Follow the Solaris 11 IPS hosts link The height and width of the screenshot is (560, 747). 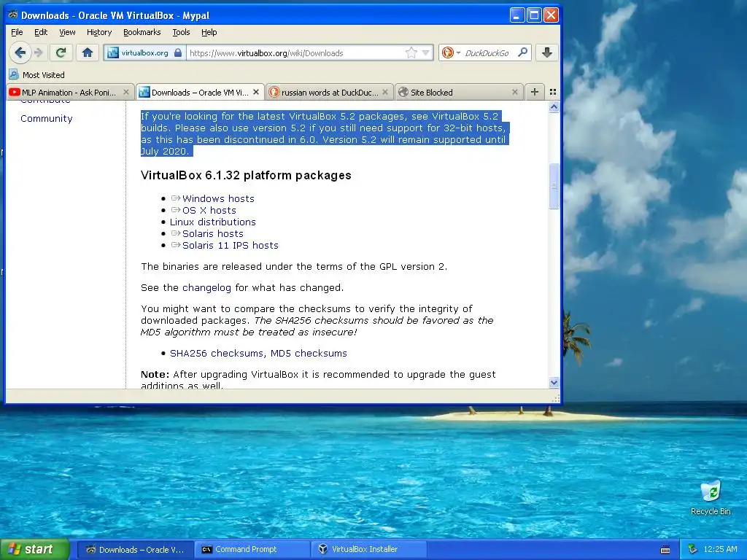click(230, 245)
